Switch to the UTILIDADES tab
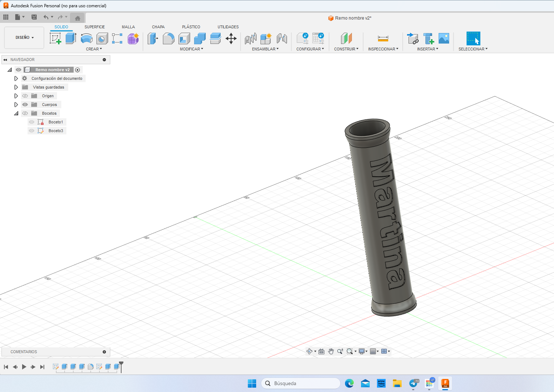The image size is (554, 392). 228,27
